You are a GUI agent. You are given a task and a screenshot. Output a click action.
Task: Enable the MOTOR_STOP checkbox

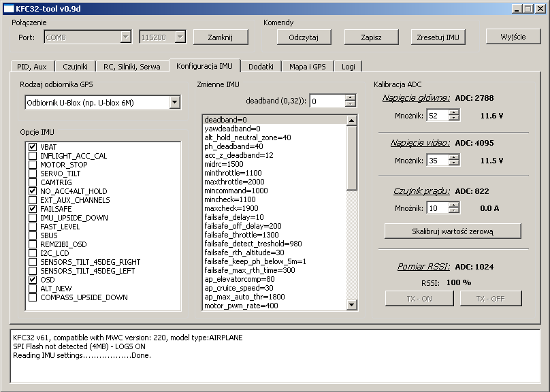pos(33,165)
